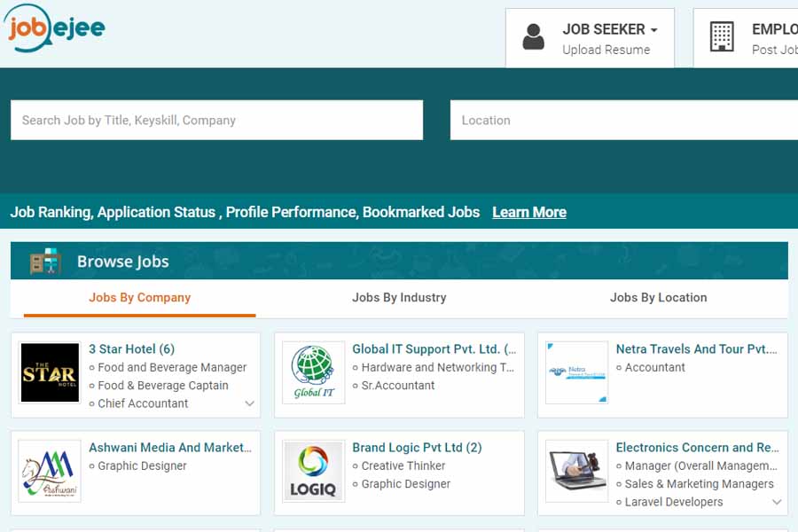Open the Brand Logic LOGIQ logo

313,472
